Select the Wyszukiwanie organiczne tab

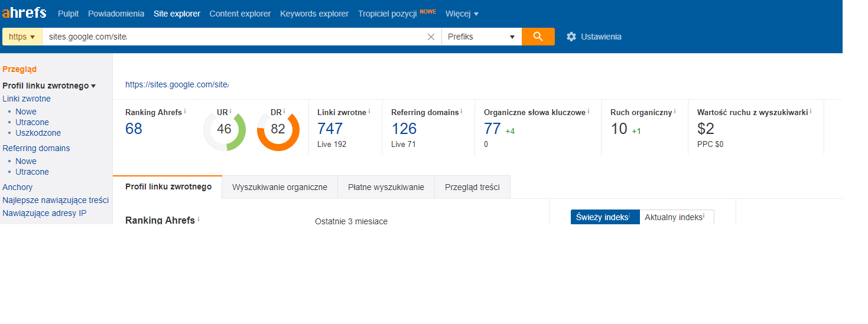[x=279, y=187]
